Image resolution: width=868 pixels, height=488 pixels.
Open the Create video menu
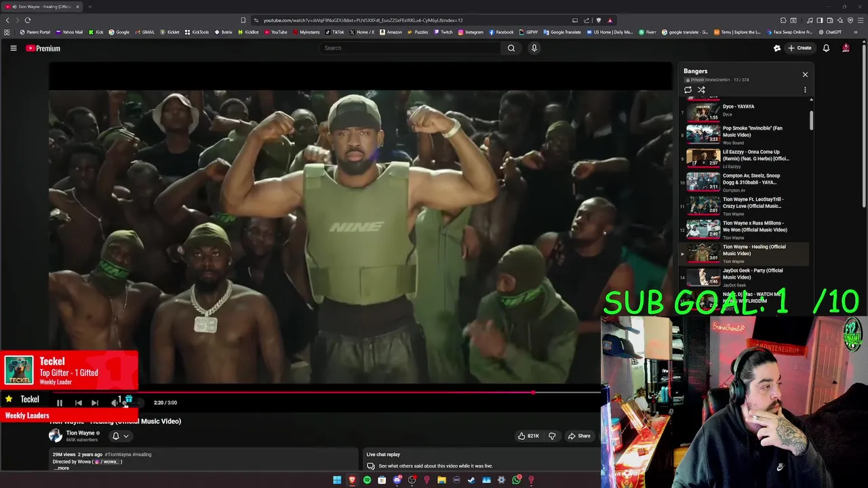pyautogui.click(x=800, y=48)
